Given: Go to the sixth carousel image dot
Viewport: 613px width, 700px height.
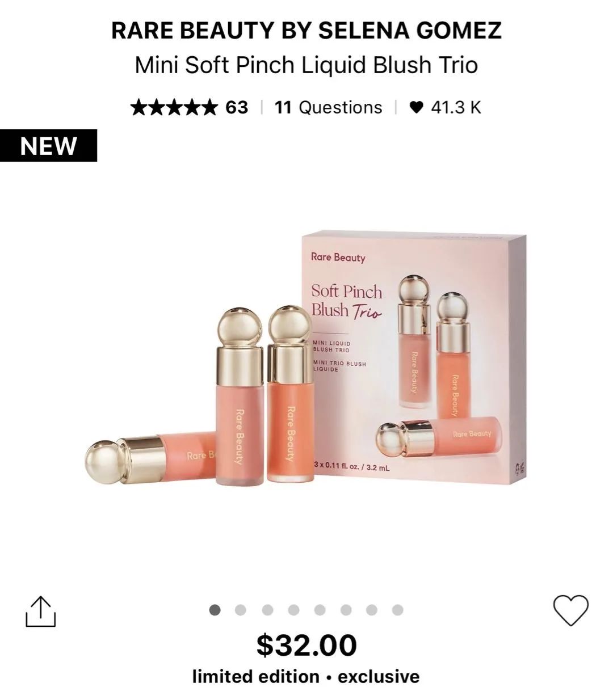Looking at the screenshot, I should (346, 610).
